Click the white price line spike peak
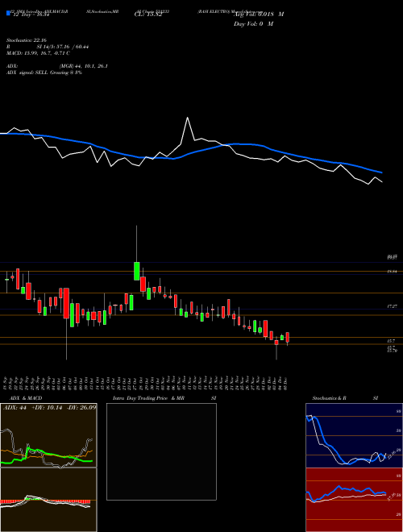This screenshot has width=403, height=532. [x=187, y=118]
